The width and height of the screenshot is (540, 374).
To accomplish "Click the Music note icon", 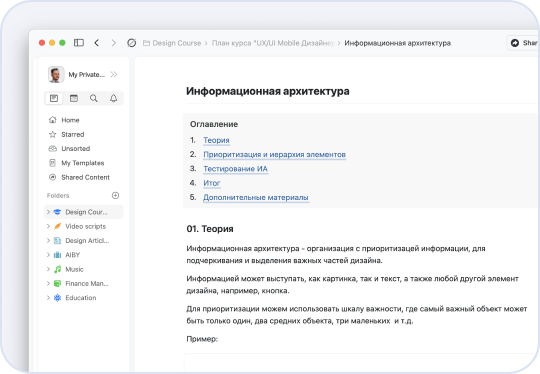I will coord(58,269).
